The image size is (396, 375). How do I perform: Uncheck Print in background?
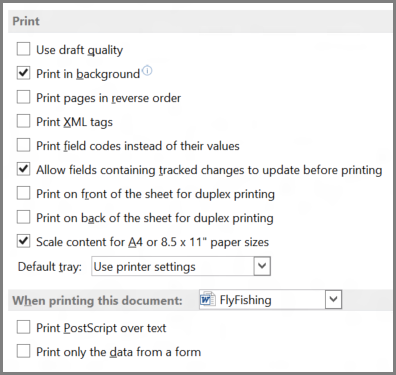(x=23, y=73)
